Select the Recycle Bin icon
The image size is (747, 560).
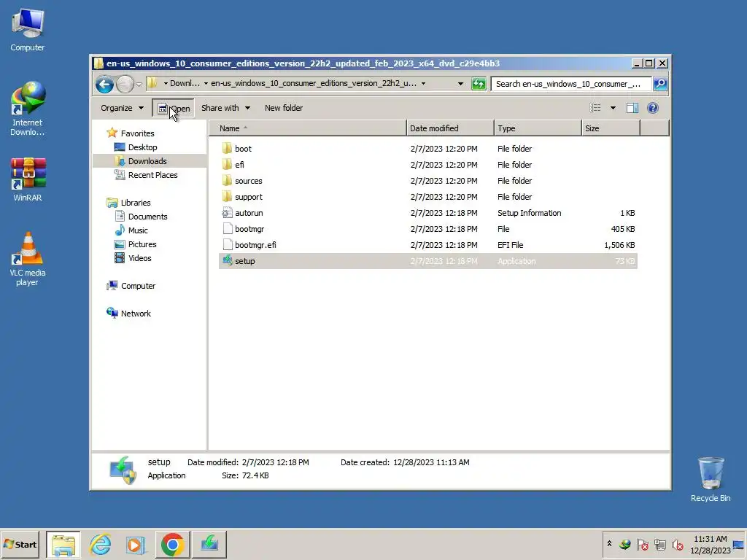711,480
